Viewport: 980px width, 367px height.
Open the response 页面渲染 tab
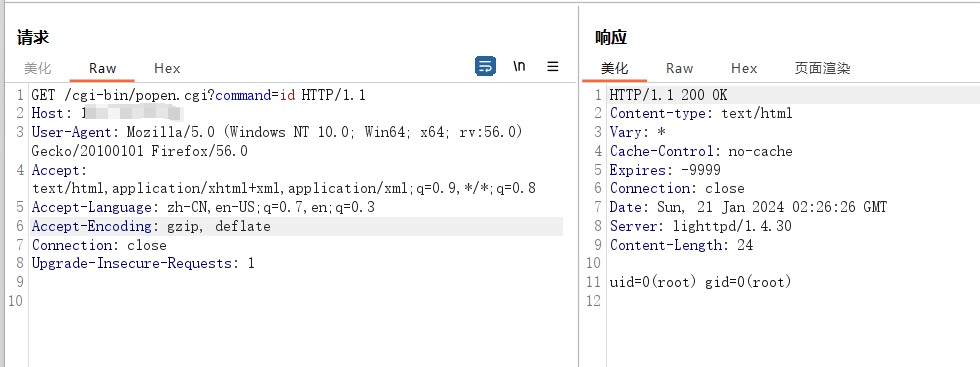pyautogui.click(x=822, y=68)
